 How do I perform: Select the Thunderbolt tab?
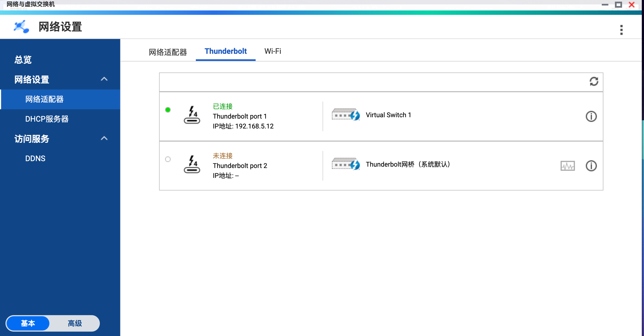[226, 51]
